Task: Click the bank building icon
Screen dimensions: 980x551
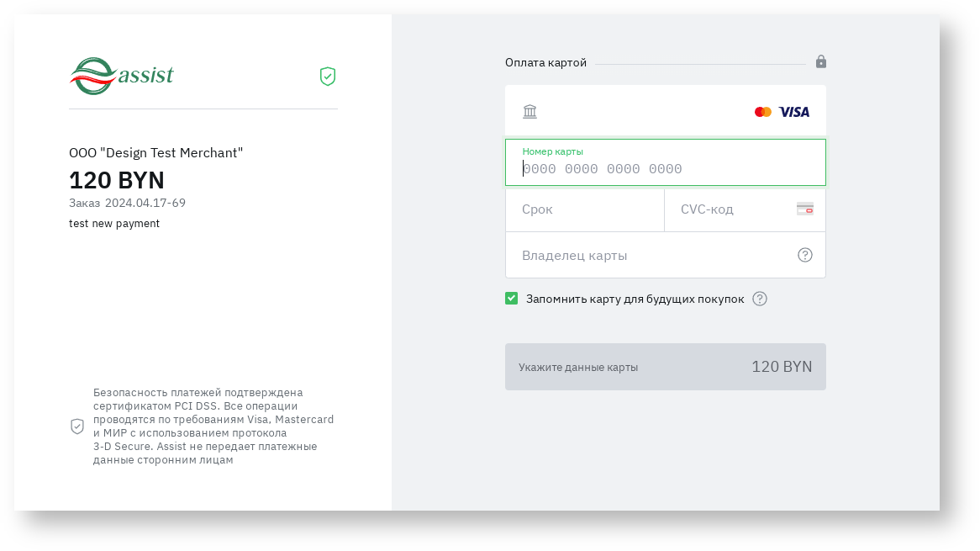Action: point(530,112)
